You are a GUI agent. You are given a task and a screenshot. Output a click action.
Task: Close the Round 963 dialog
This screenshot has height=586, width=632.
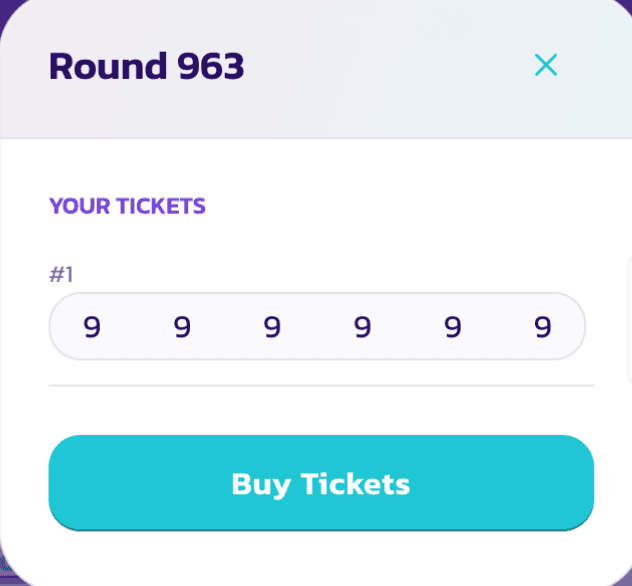click(x=545, y=66)
